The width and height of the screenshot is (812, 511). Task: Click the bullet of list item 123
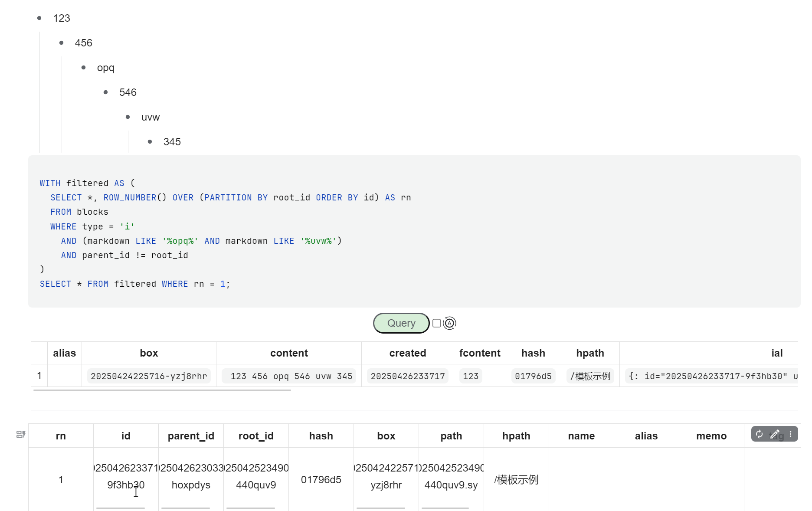point(39,18)
